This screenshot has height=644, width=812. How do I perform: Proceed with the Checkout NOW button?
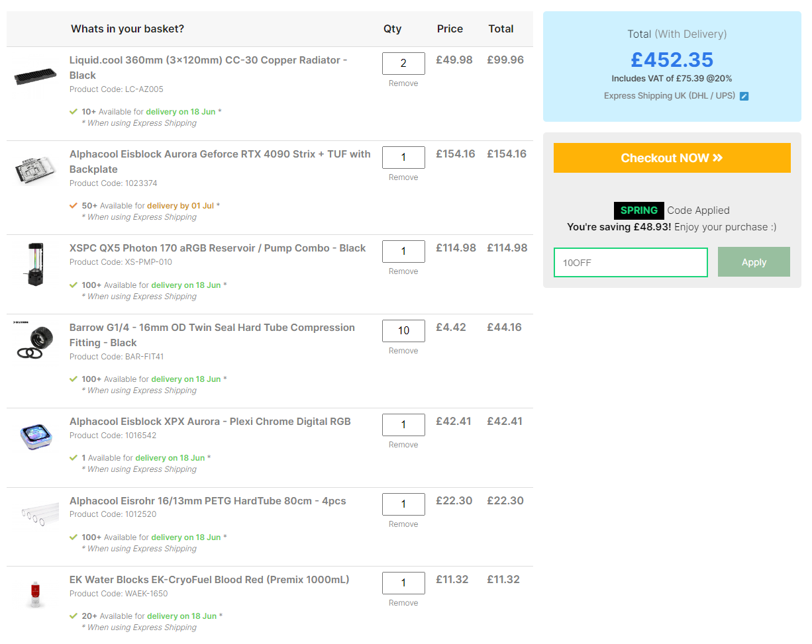[x=672, y=158]
